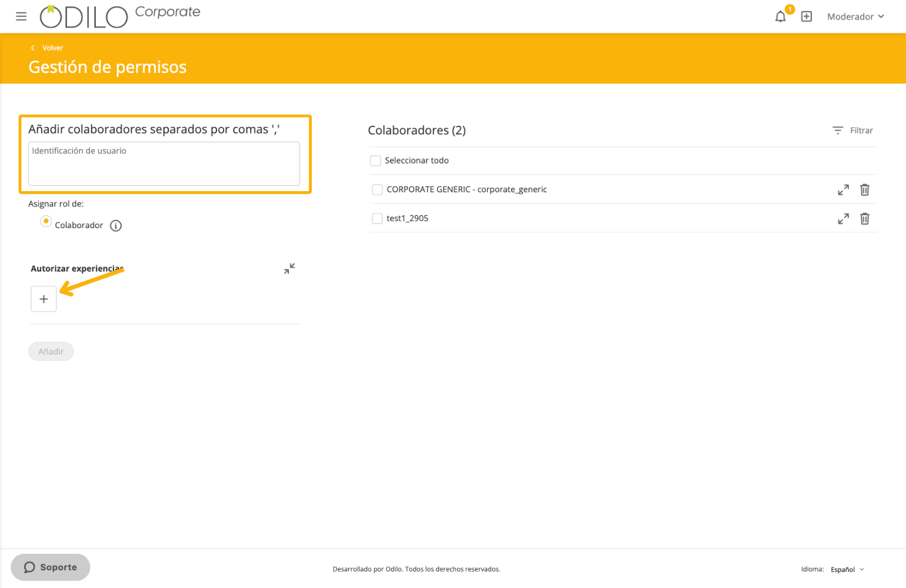Open the Idioma Español language dropdown
906x588 pixels.
(x=847, y=569)
